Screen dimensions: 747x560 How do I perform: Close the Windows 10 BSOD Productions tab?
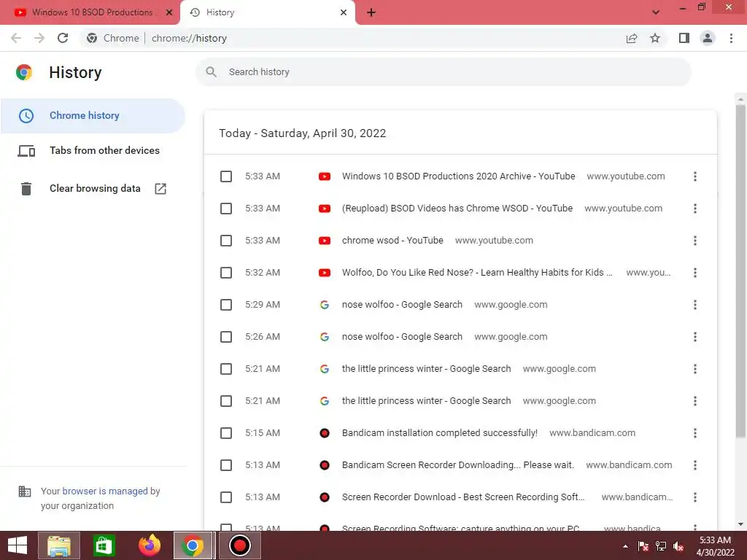click(169, 12)
